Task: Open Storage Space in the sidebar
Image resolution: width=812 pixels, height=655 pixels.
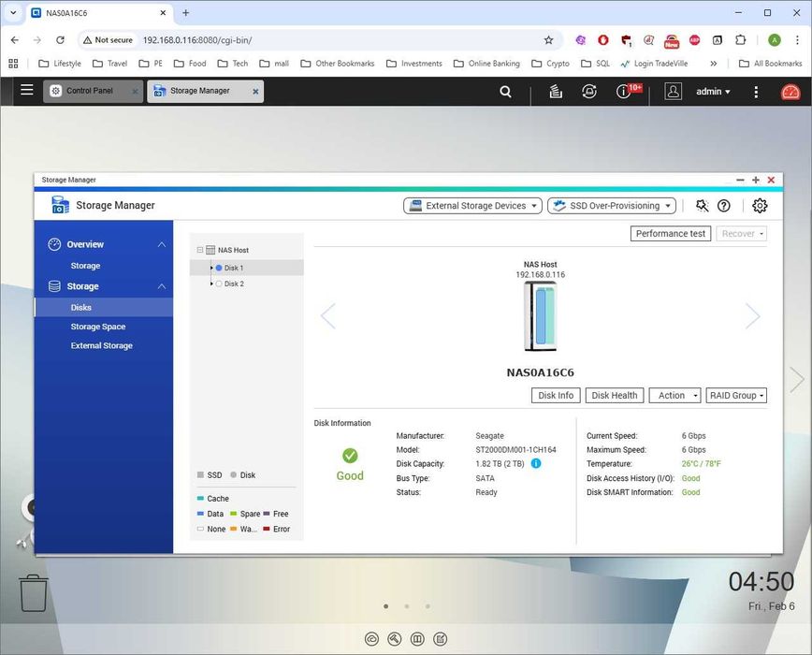Action: point(98,327)
